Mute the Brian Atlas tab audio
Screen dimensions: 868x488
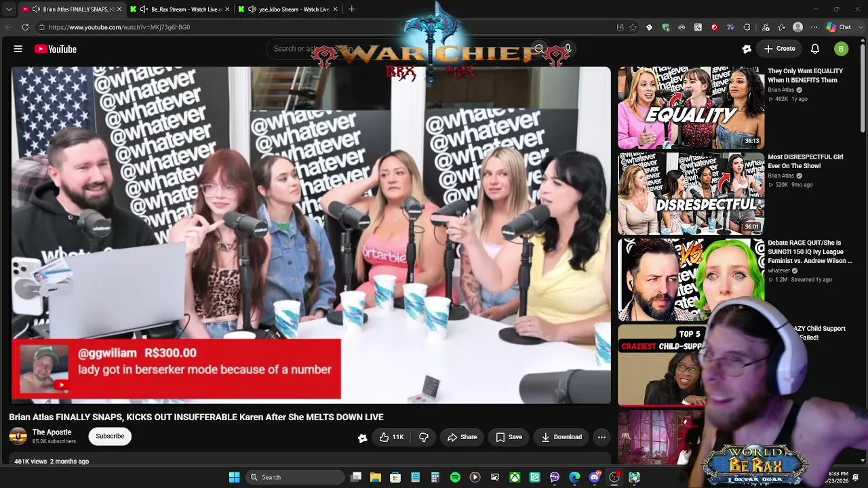36,9
